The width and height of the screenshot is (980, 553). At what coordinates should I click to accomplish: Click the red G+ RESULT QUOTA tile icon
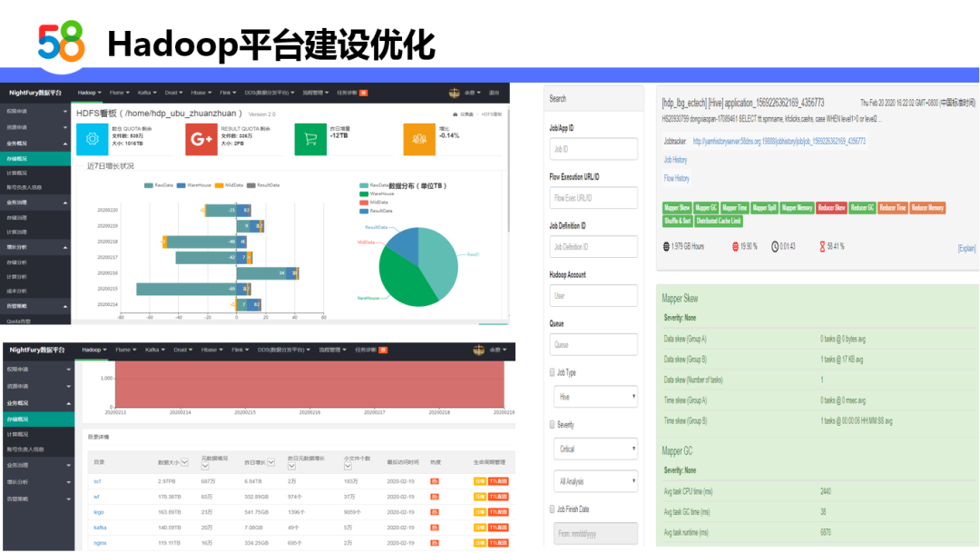[201, 139]
